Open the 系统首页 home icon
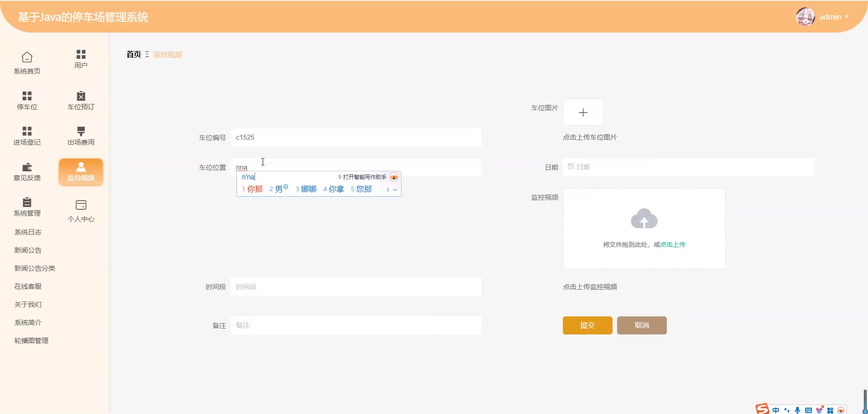This screenshot has height=414, width=868. click(27, 57)
